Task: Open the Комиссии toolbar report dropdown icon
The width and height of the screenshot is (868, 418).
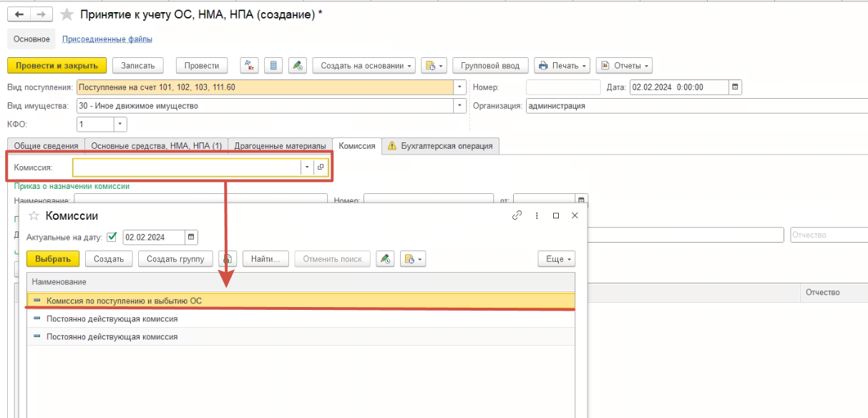Action: pos(413,259)
